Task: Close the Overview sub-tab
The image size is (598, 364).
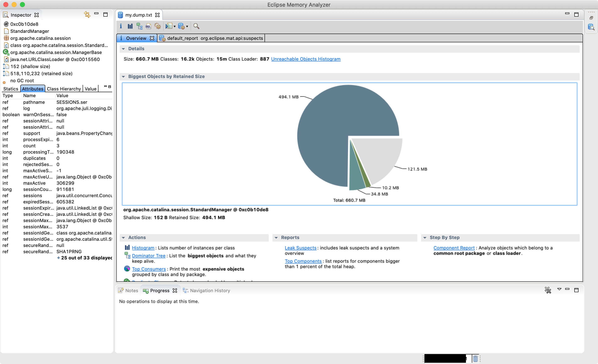Action: pos(152,38)
